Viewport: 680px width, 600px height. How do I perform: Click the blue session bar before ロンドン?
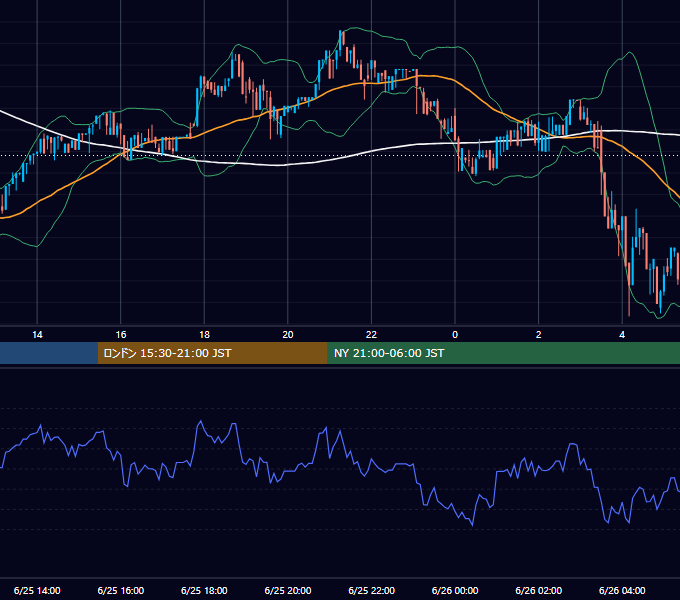(x=49, y=353)
